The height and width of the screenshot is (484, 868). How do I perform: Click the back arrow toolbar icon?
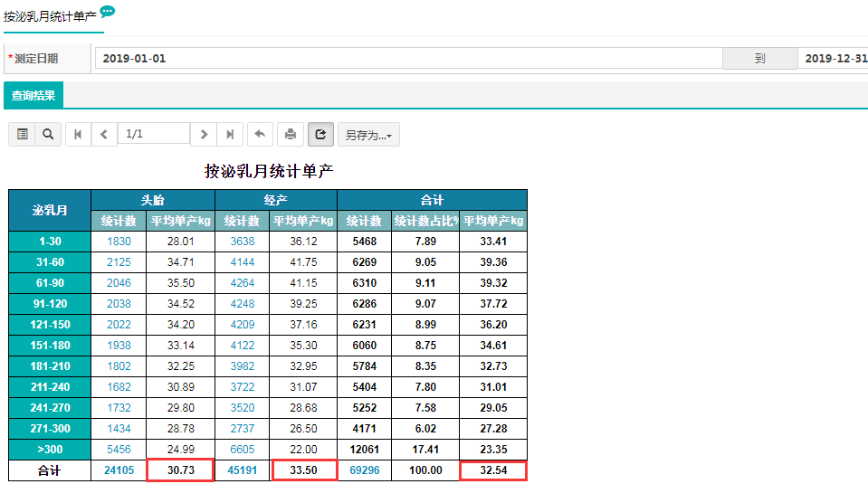(260, 135)
